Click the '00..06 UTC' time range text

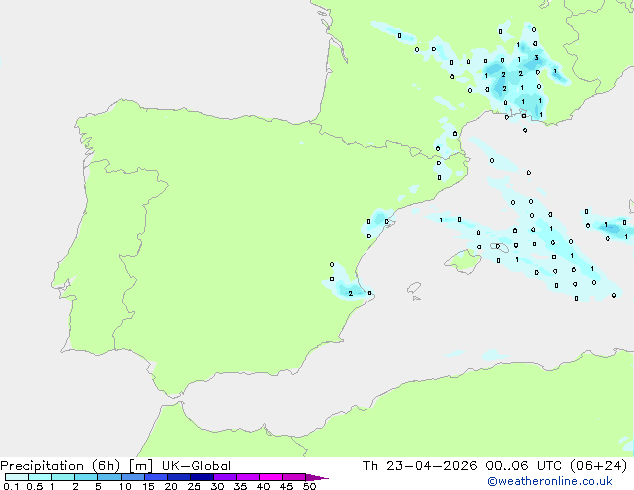click(524, 466)
